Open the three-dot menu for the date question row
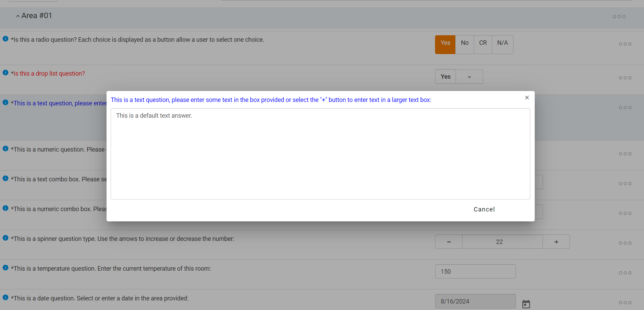The width and height of the screenshot is (644, 310). pos(625,302)
